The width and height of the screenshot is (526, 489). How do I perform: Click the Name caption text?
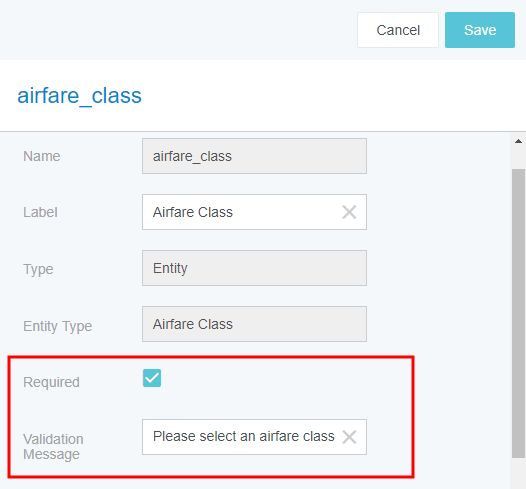[42, 156]
